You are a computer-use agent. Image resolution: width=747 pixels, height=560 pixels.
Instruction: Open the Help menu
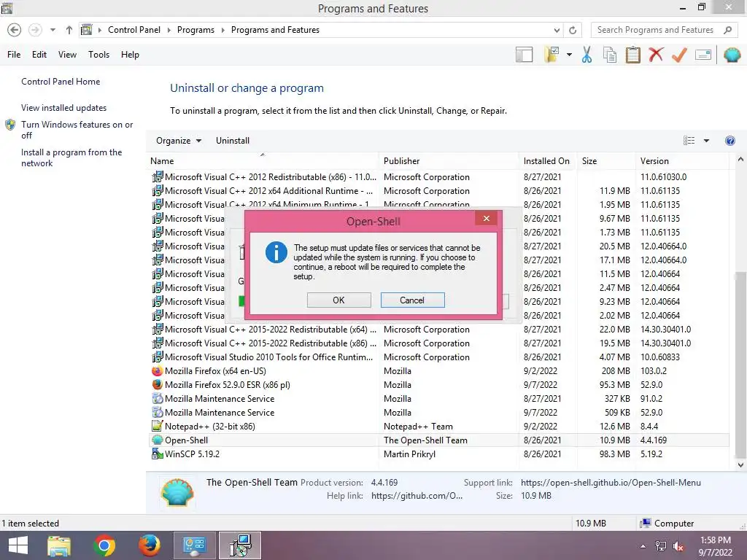[130, 55]
